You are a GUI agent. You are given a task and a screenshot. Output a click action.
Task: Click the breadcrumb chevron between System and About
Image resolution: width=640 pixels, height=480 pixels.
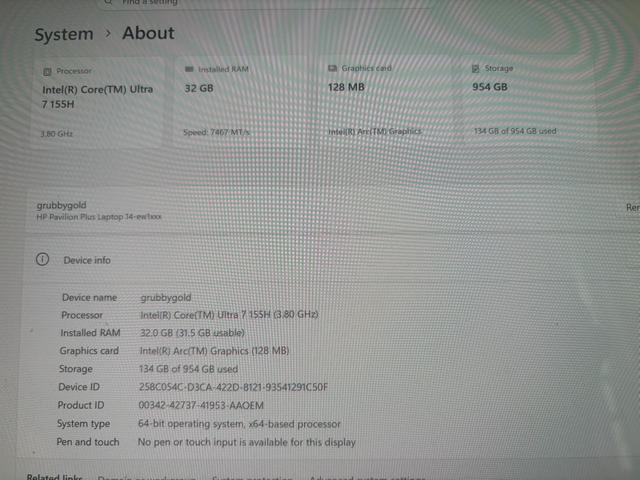pos(108,33)
